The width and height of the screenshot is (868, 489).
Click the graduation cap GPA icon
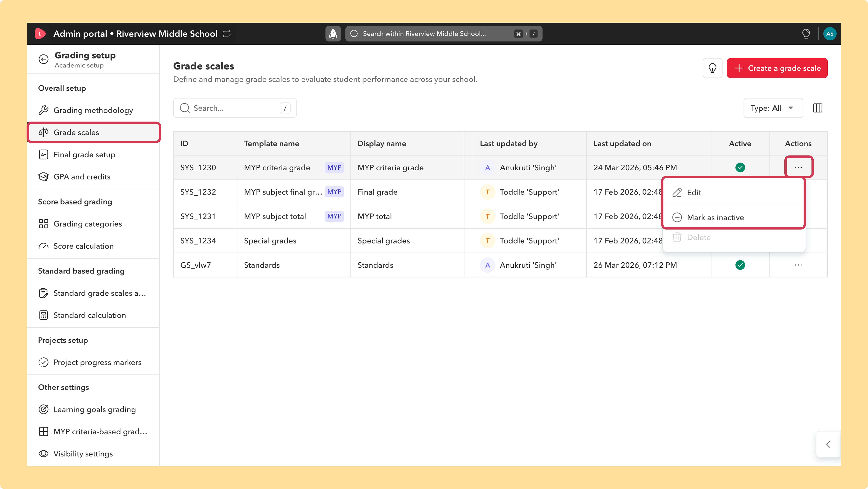[44, 177]
